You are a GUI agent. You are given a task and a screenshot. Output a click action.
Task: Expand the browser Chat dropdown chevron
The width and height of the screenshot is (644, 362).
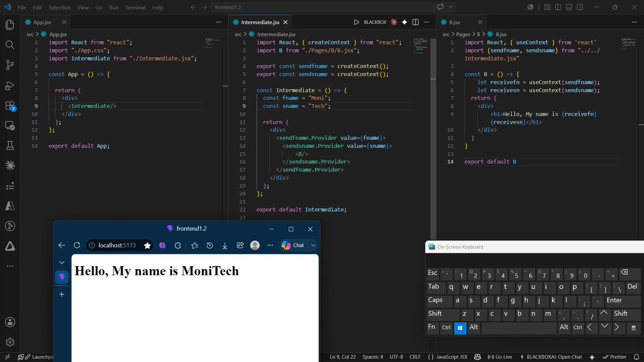pyautogui.click(x=313, y=245)
